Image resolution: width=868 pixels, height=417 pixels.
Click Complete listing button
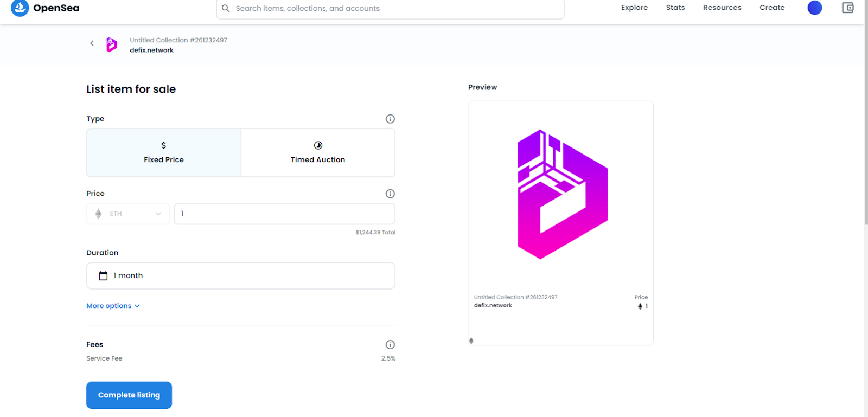tap(129, 395)
